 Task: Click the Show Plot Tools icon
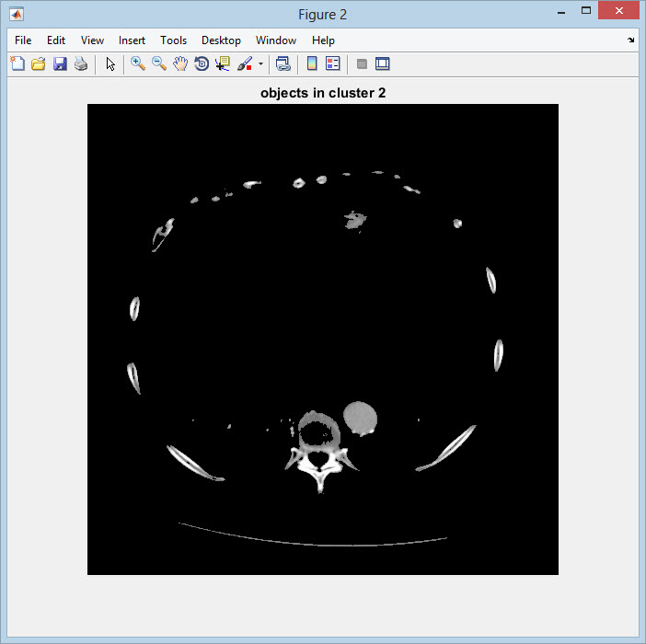pyautogui.click(x=382, y=63)
